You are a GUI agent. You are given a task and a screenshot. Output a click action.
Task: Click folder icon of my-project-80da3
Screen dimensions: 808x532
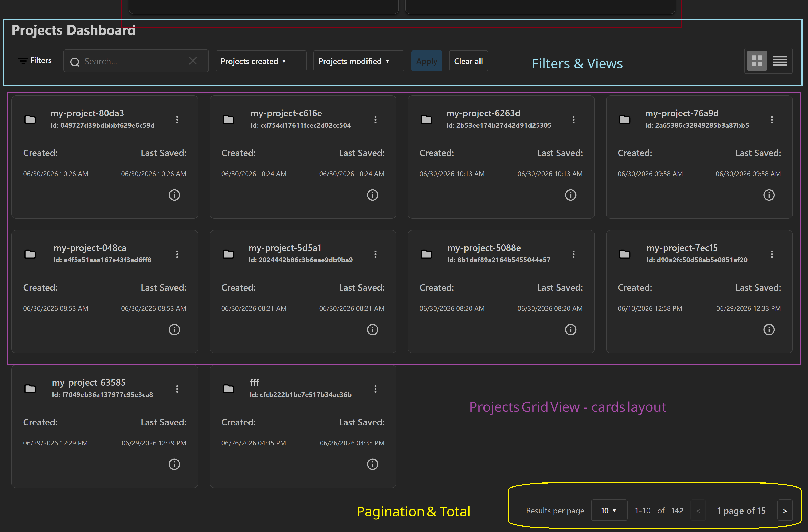[x=30, y=119]
